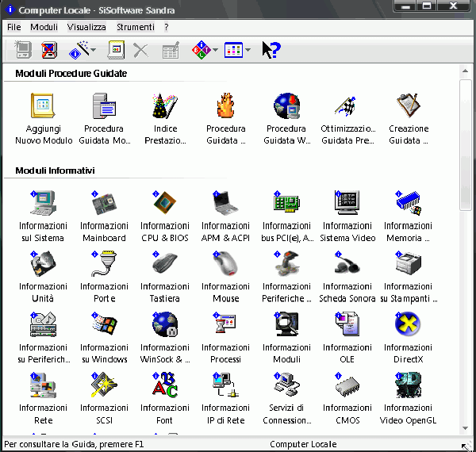476x452 pixels.
Task: Click the Moduli Procedure Guidate heading
Action: (x=71, y=74)
